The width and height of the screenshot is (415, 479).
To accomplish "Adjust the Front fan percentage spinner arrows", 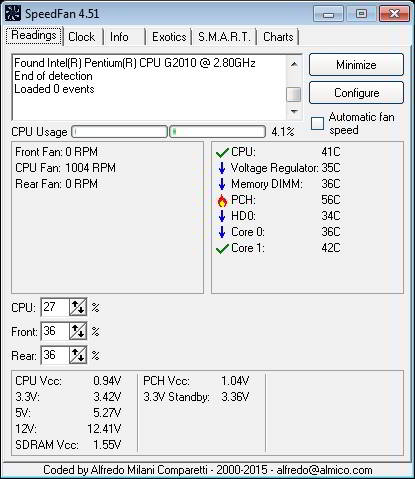I will point(78,331).
